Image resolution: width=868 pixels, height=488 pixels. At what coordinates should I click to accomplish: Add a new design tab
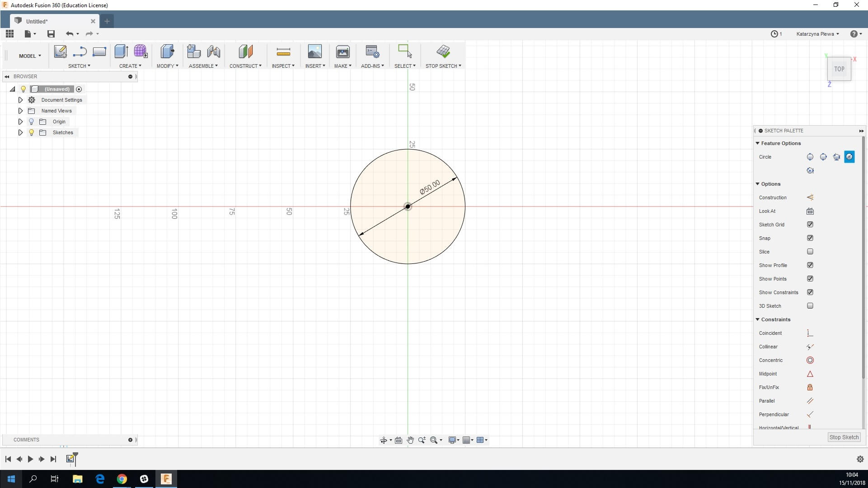tap(107, 21)
